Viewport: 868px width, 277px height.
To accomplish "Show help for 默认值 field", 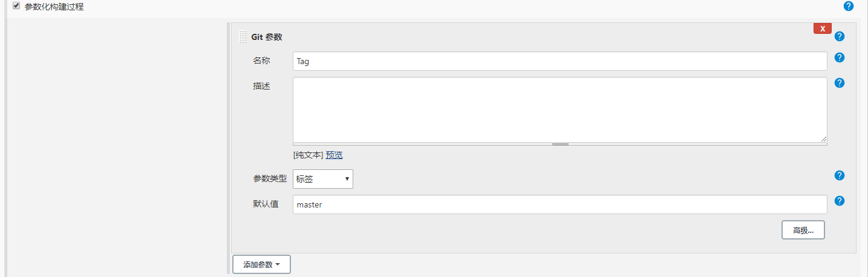I will (x=839, y=201).
